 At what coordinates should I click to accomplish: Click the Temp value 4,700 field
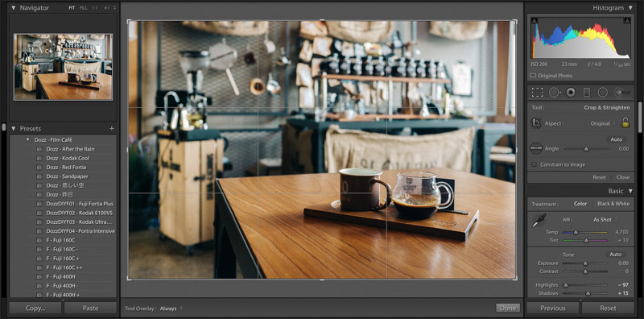[621, 232]
